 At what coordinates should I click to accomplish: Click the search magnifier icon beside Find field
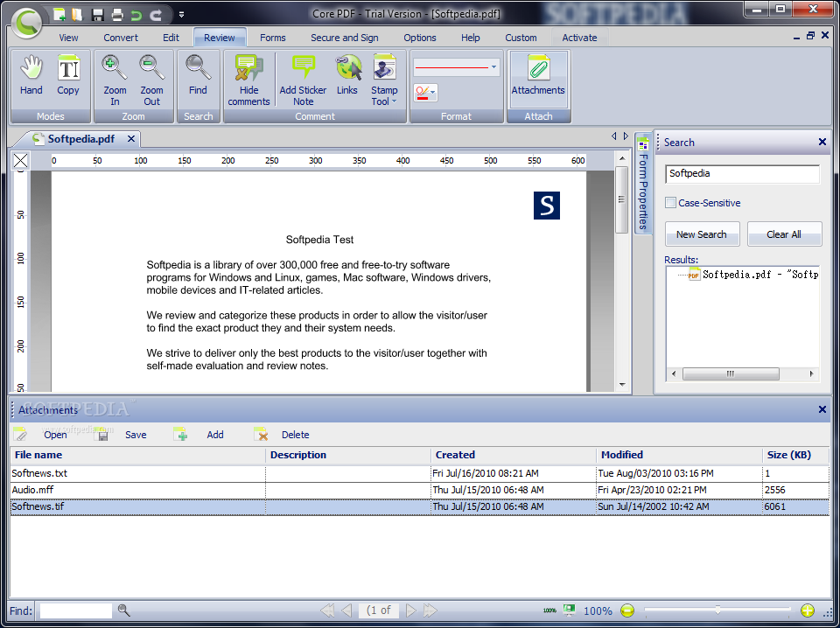click(123, 610)
